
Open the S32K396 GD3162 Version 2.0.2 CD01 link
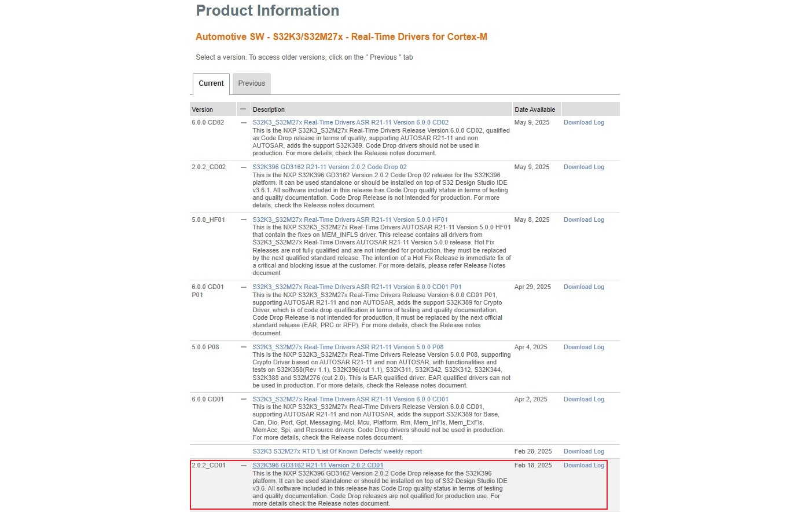(x=318, y=466)
